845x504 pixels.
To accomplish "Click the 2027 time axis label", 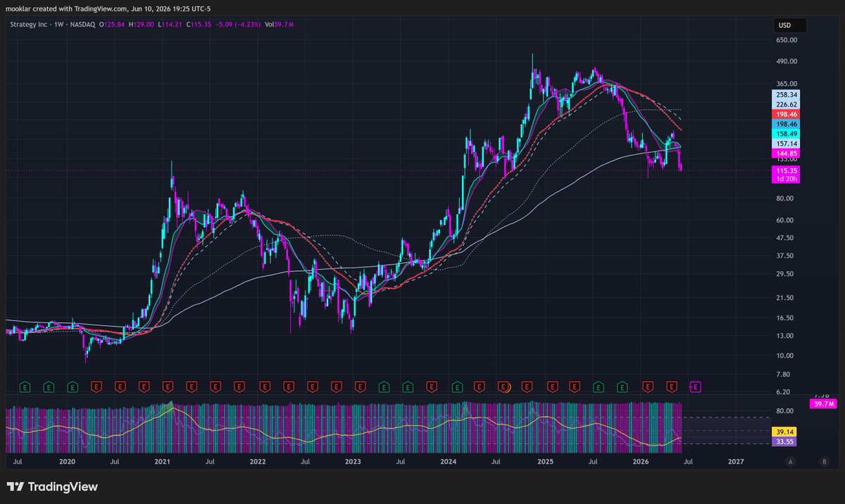I will (736, 462).
